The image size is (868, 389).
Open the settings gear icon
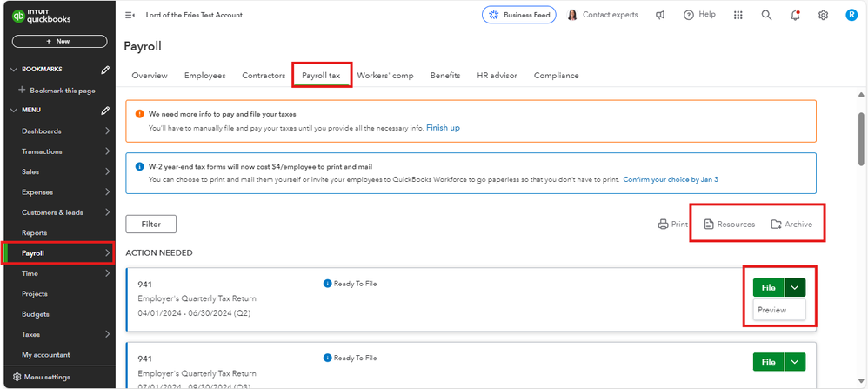pyautogui.click(x=823, y=15)
